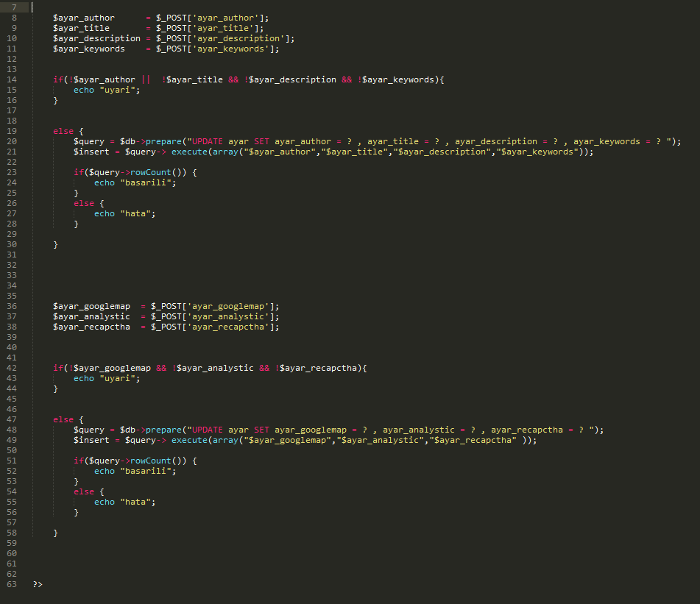
Task: Click the $ayar_author variable on line 8
Action: pyautogui.click(x=83, y=18)
